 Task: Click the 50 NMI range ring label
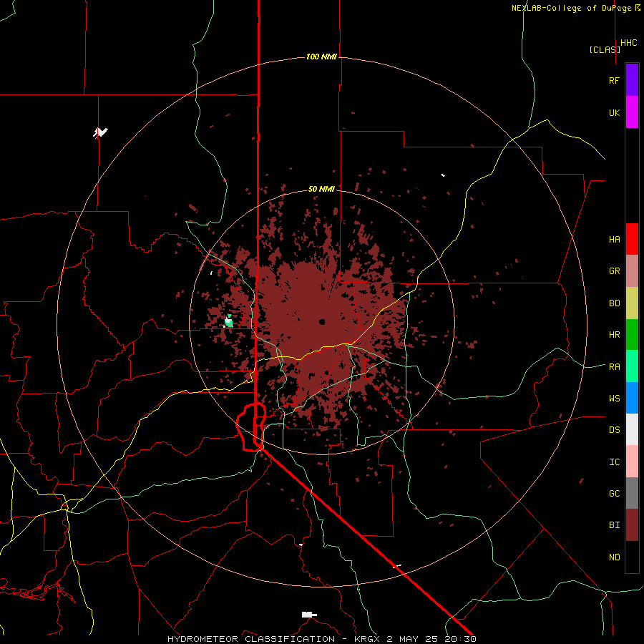321,189
